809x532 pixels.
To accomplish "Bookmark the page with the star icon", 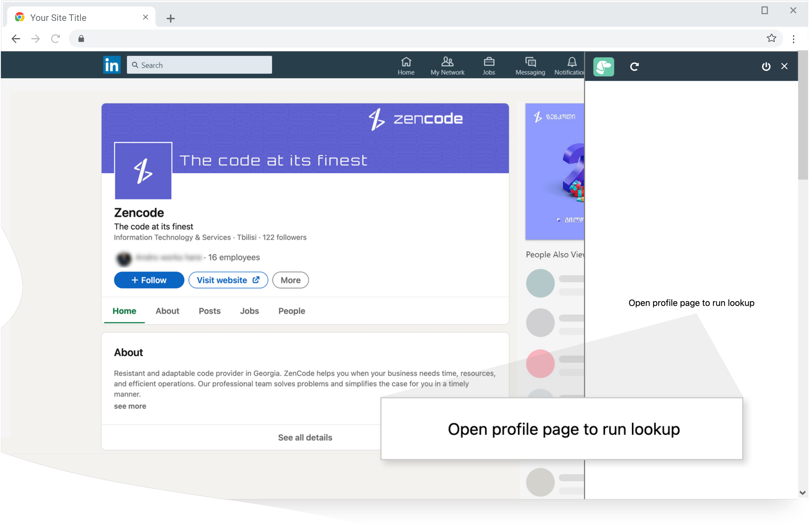I will pyautogui.click(x=771, y=38).
